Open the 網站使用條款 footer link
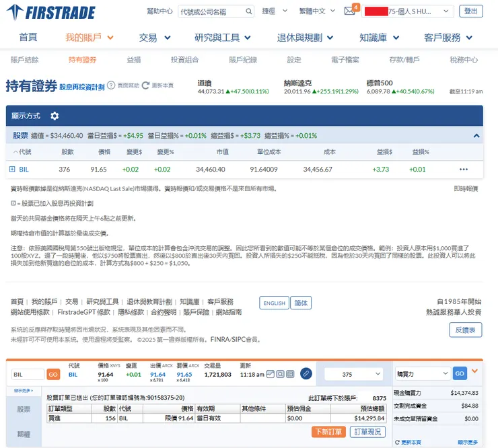This screenshot has height=448, width=498. pyautogui.click(x=30, y=312)
